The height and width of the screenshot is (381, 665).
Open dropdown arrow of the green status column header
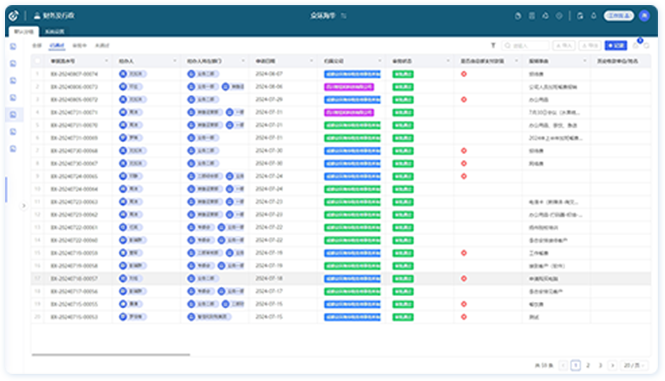pyautogui.click(x=448, y=61)
